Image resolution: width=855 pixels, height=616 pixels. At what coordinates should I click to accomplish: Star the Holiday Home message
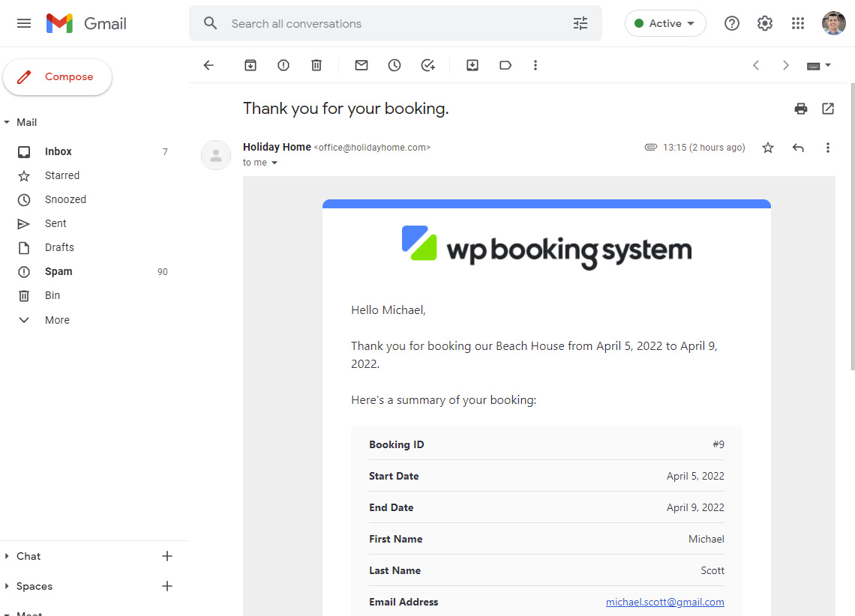[x=768, y=148]
